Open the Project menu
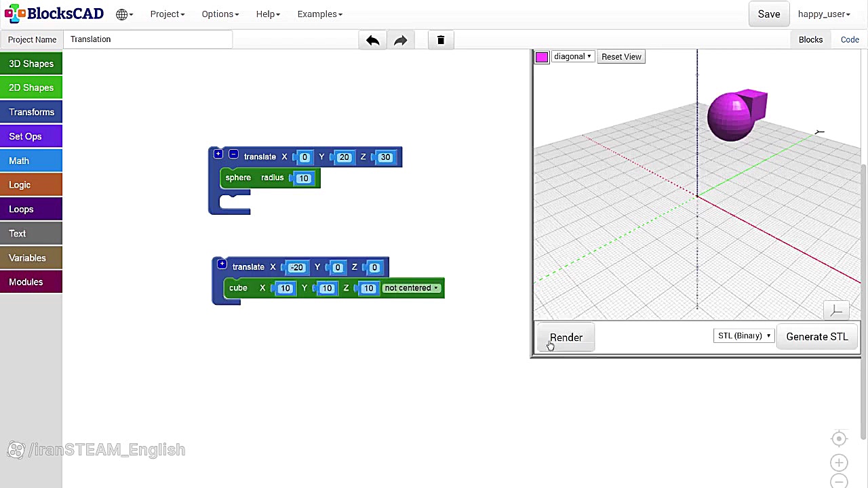 point(167,14)
